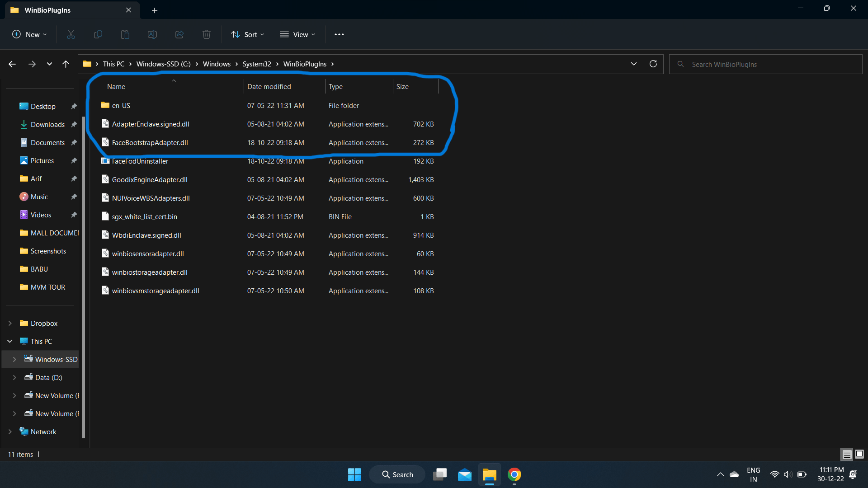Viewport: 868px width, 488px height.
Task: Go up one folder level
Action: coord(66,64)
